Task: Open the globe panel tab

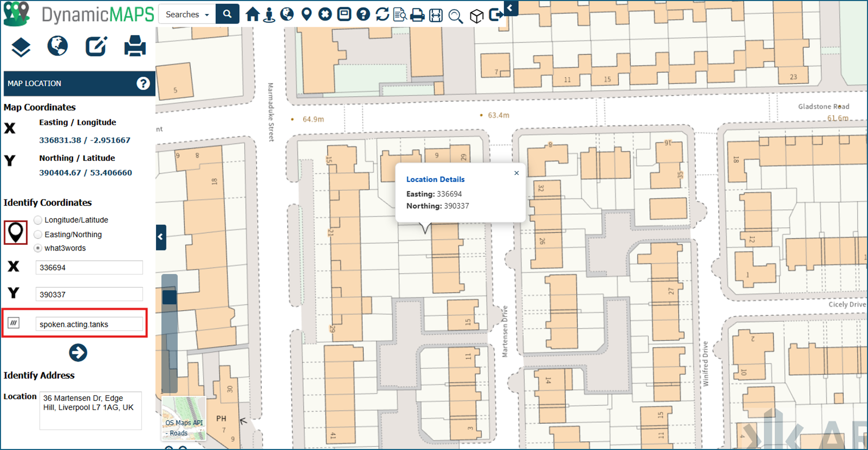Action: point(58,46)
